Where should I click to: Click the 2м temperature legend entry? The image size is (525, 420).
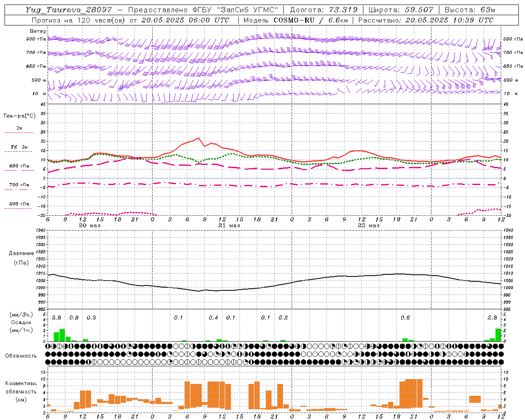click(19, 128)
